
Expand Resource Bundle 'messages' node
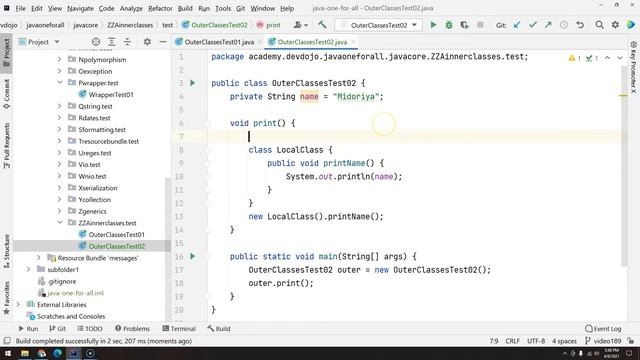(39, 258)
